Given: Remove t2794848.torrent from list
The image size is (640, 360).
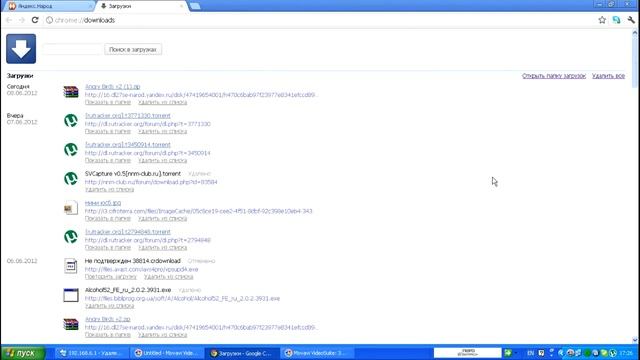Looking at the screenshot, I should pyautogui.click(x=162, y=247).
